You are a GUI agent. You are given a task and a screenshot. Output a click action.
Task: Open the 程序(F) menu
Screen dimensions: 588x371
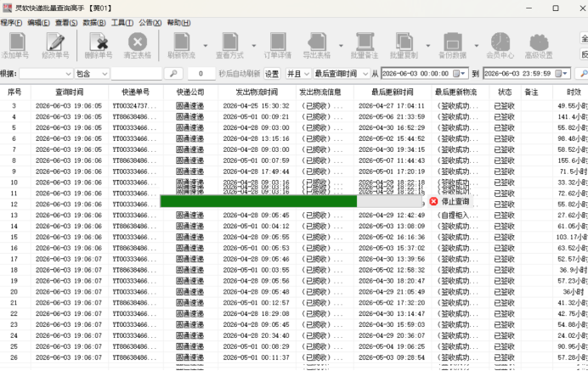click(11, 23)
